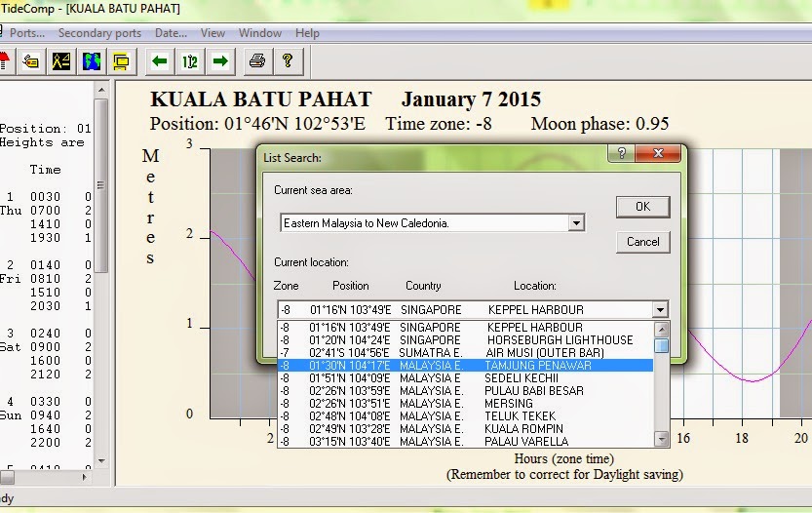Click the 'Zone' column header label

286,286
